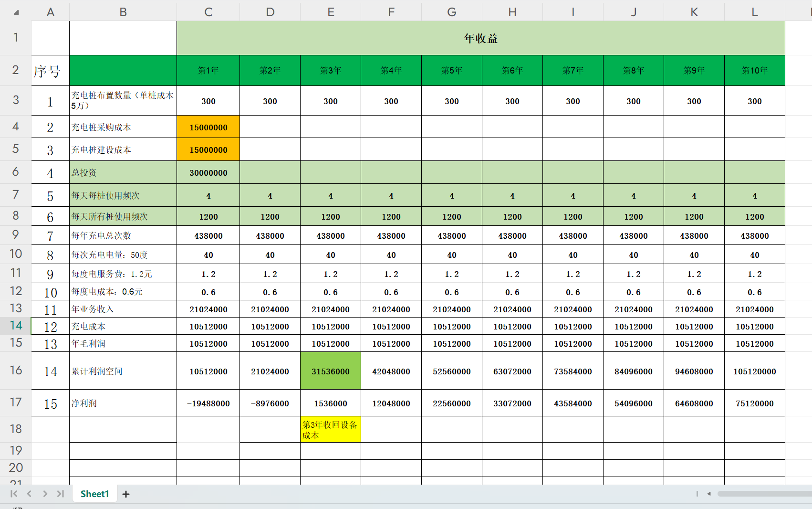Select the 年业务收入 label cell
The width and height of the screenshot is (812, 509).
(123, 309)
